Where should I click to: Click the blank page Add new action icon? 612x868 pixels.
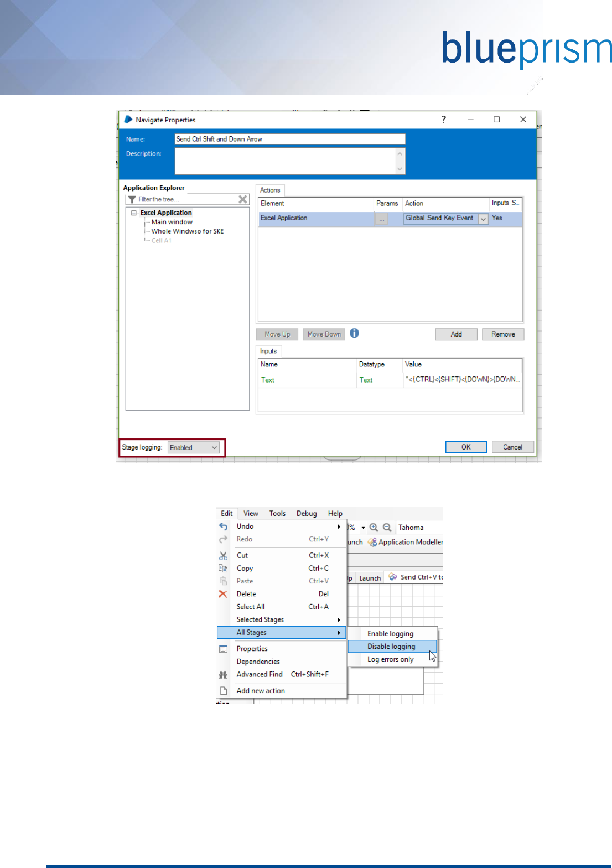pos(224,690)
